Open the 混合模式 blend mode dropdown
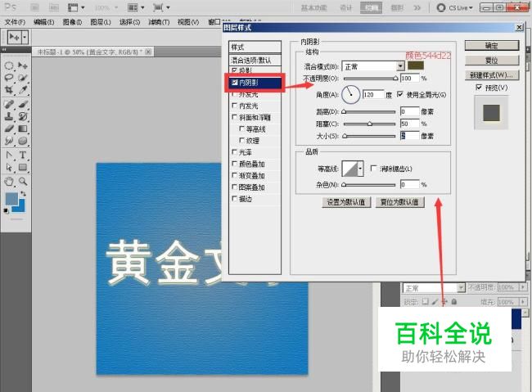The width and height of the screenshot is (532, 392). click(401, 65)
